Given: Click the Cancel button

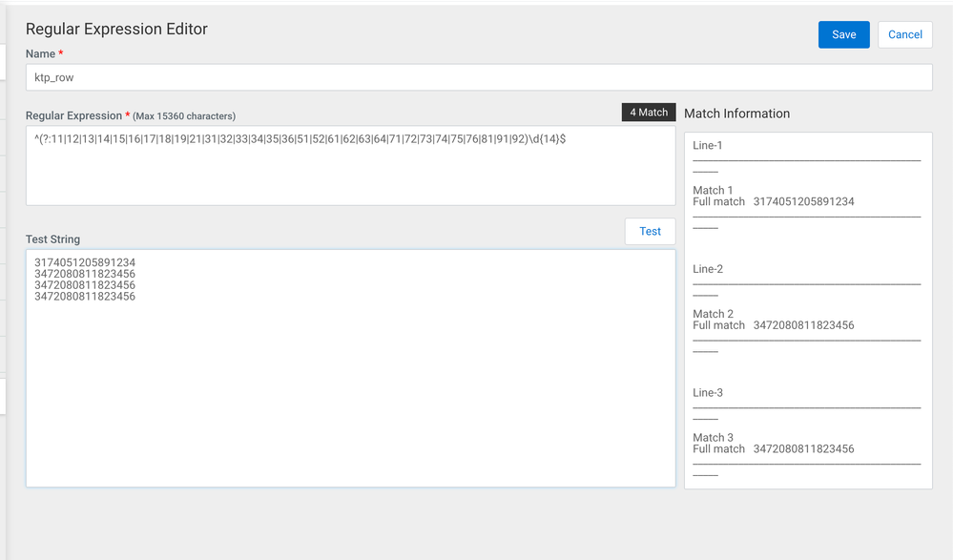Looking at the screenshot, I should 905,34.
